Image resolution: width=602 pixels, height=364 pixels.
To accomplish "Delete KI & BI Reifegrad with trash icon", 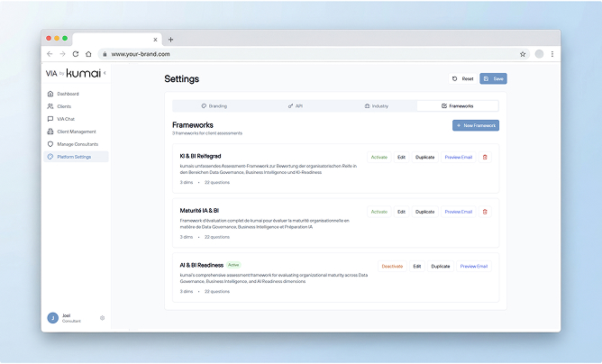I will coord(485,158).
